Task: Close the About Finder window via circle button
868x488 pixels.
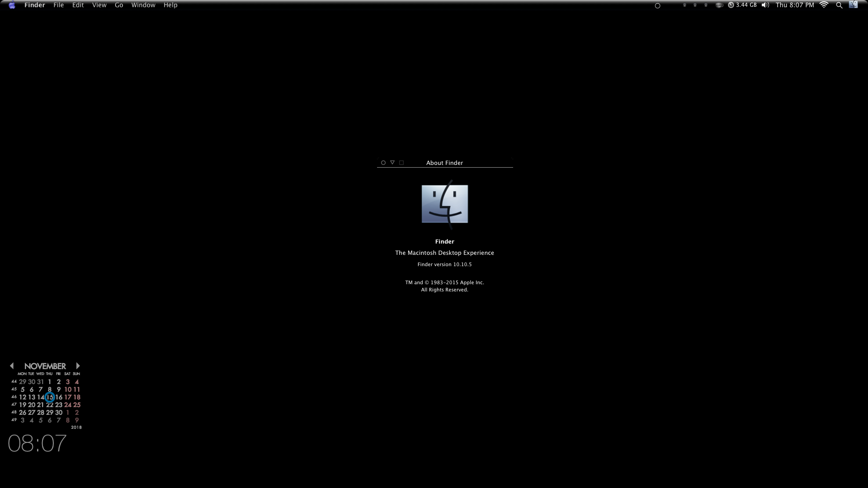Action: (383, 163)
